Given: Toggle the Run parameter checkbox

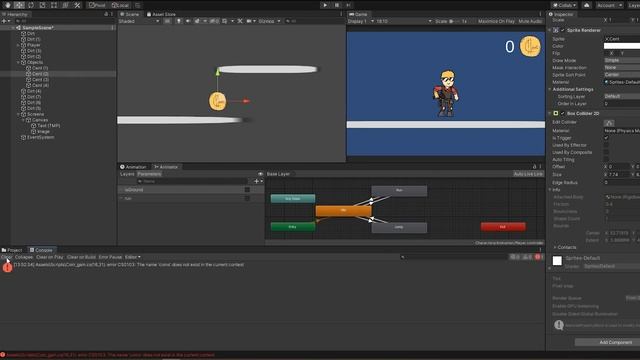Looking at the screenshot, I should click(x=247, y=198).
